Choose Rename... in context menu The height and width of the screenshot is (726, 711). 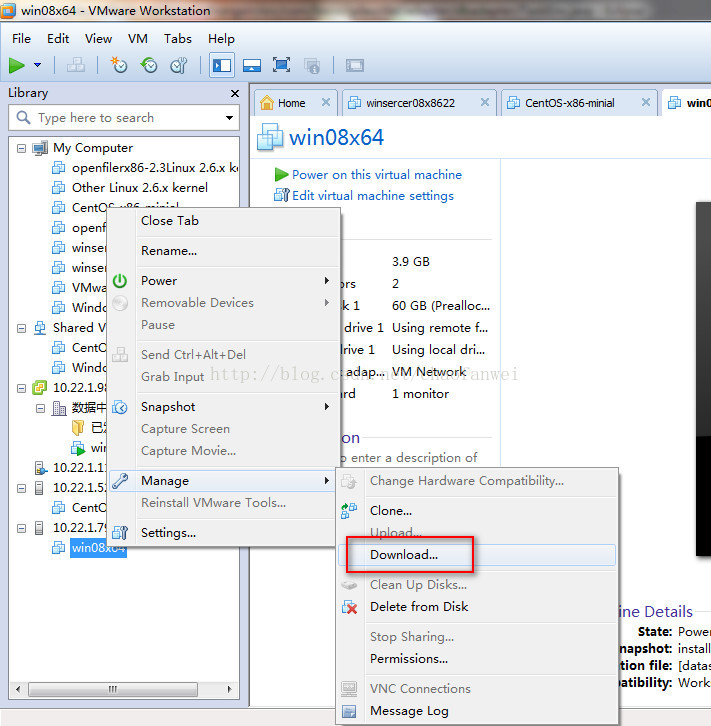click(x=169, y=251)
